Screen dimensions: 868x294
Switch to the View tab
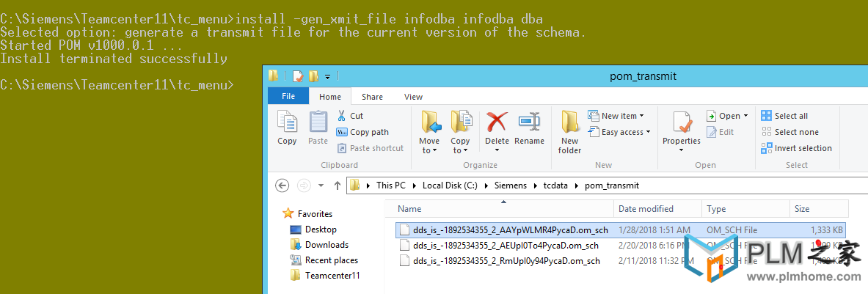coord(413,97)
